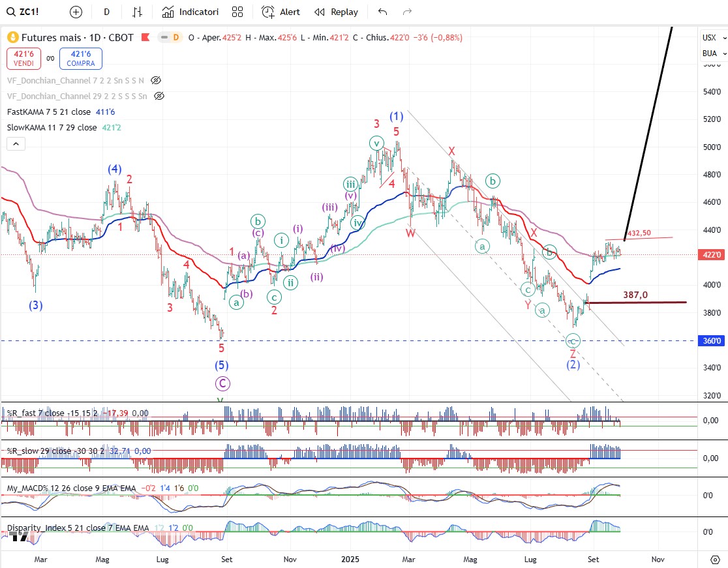Collapse the indicator legend chevron
Screen dimensions: 728x568
(x=17, y=144)
